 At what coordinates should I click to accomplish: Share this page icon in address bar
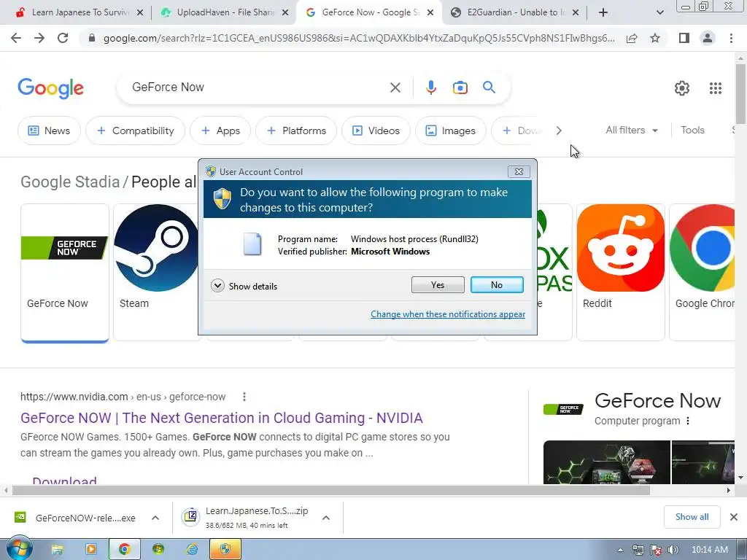tap(632, 38)
